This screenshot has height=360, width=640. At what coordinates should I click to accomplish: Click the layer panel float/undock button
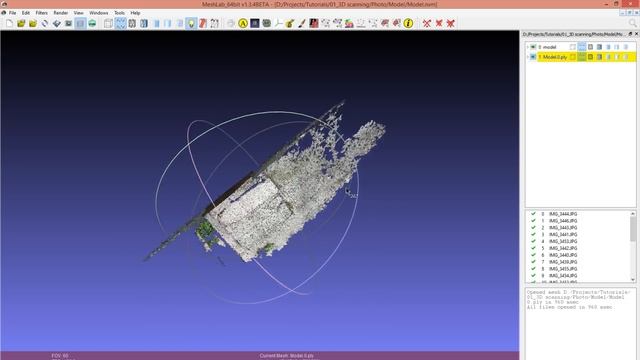[x=630, y=34]
